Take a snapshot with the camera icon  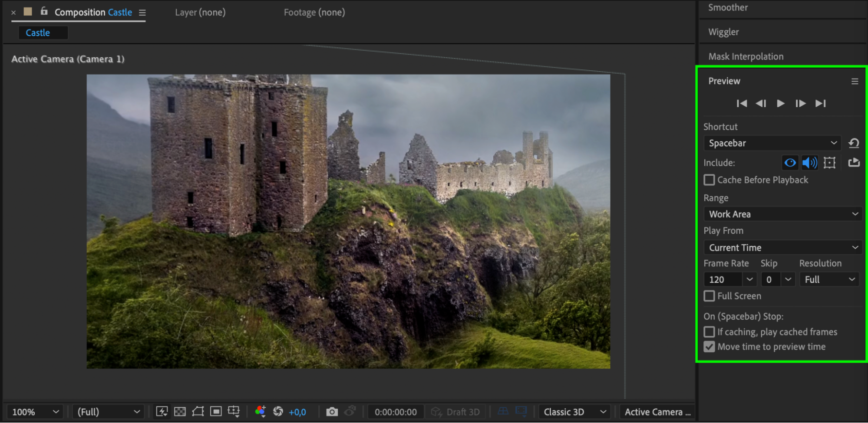[x=332, y=412]
